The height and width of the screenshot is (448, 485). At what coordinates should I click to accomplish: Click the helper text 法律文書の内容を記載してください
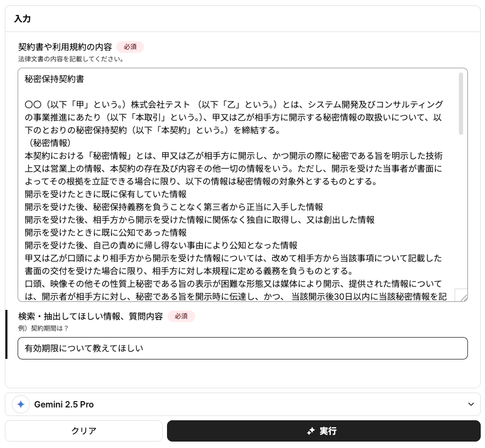click(71, 59)
